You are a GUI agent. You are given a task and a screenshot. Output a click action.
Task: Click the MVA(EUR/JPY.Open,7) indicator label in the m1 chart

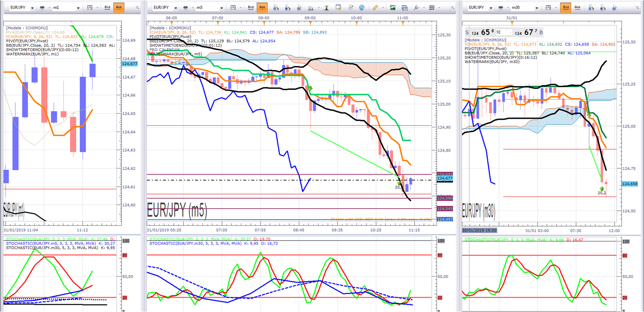35,32
